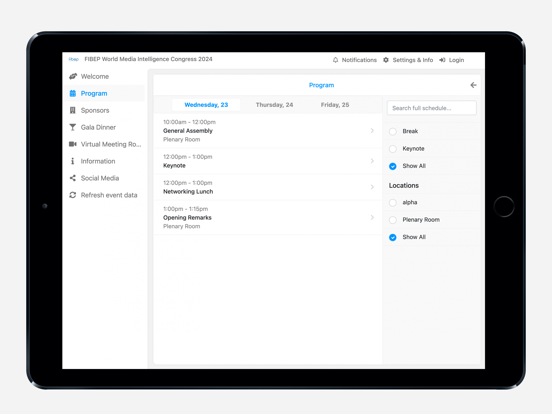This screenshot has width=552, height=414.
Task: Click the Refresh event data icon
Action: [x=73, y=195]
